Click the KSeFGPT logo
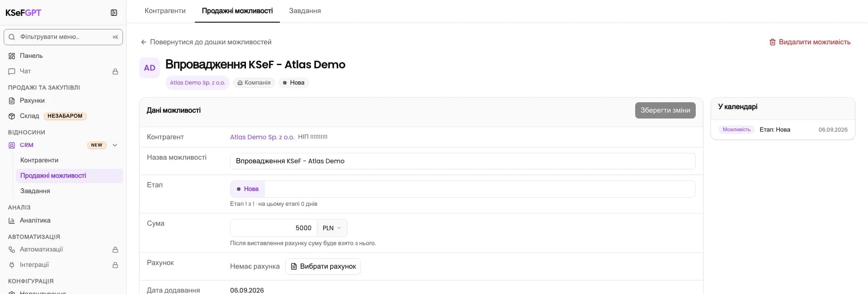The height and width of the screenshot is (294, 868). [x=23, y=13]
